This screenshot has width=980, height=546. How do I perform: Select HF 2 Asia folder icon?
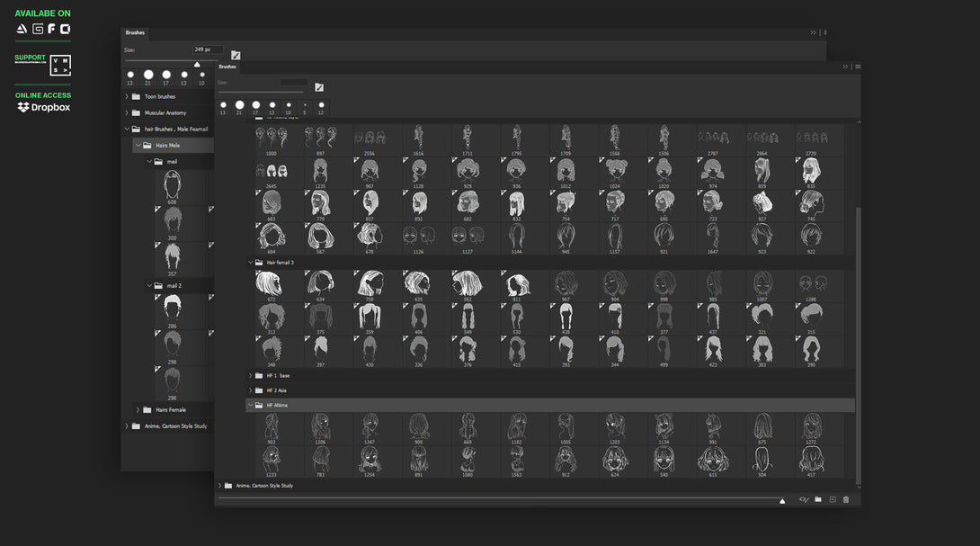point(259,390)
